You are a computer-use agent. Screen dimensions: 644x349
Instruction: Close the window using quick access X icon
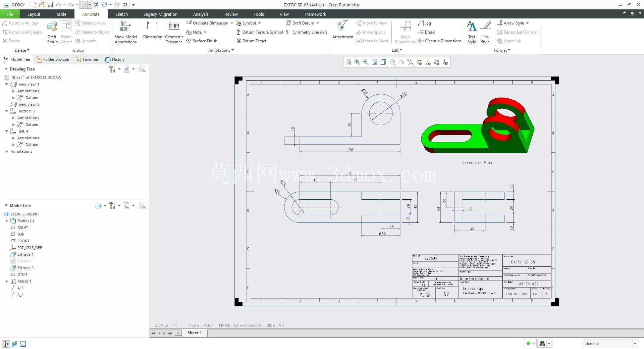[125, 5]
